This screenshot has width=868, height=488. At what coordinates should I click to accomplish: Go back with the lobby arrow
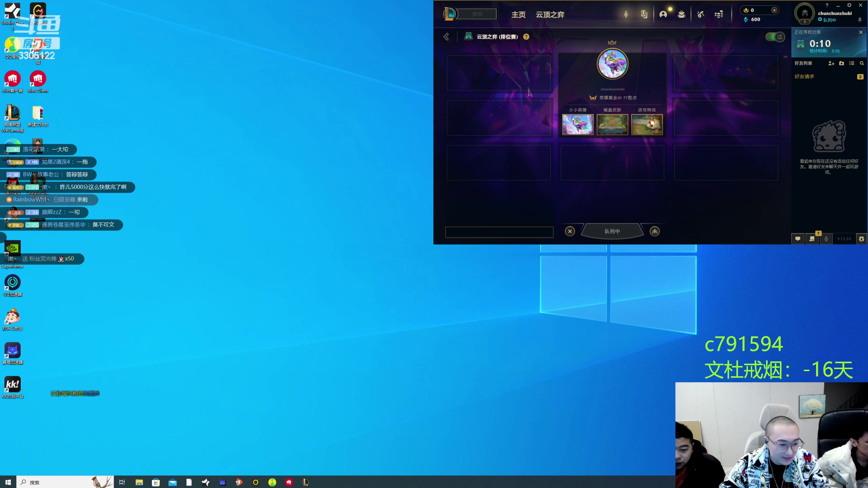(446, 37)
